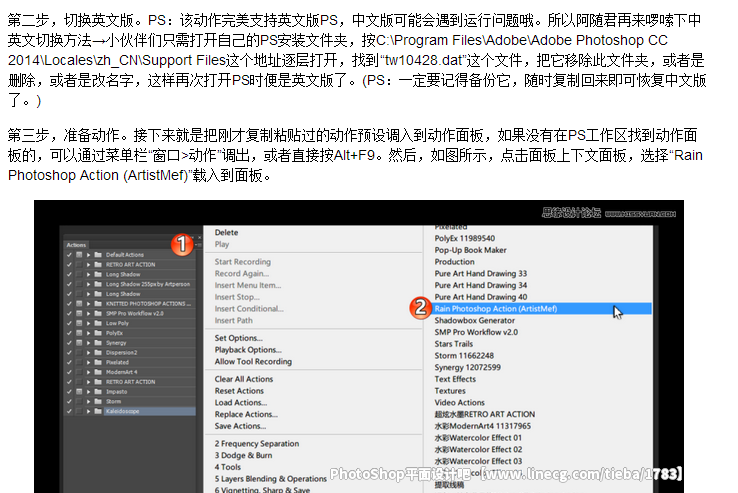Load the Stars Trails preset
The width and height of the screenshot is (738, 493).
click(x=454, y=344)
